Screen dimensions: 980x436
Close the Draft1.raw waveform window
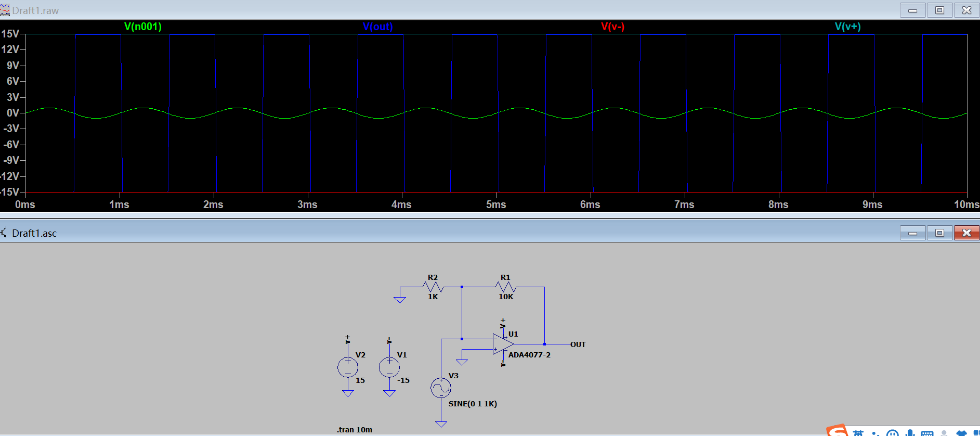967,10
